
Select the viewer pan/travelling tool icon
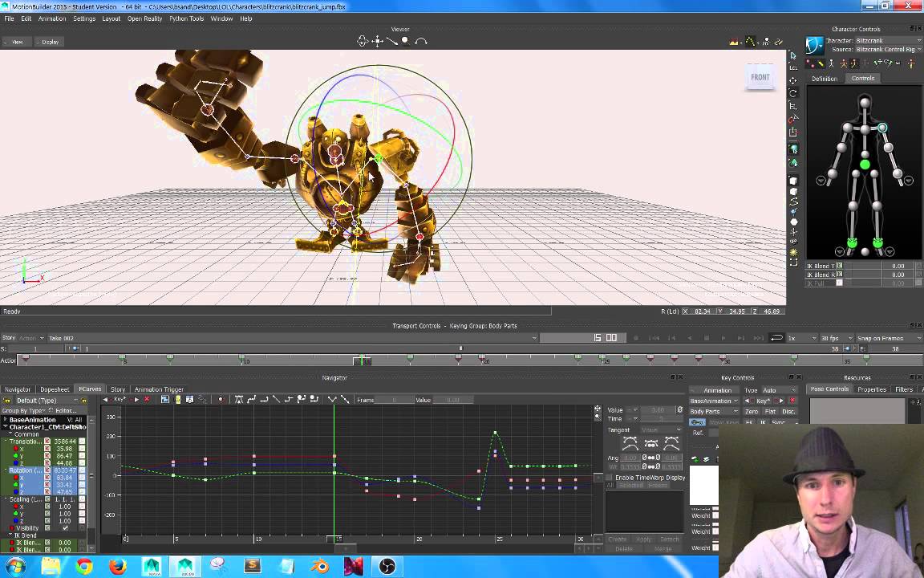point(378,41)
